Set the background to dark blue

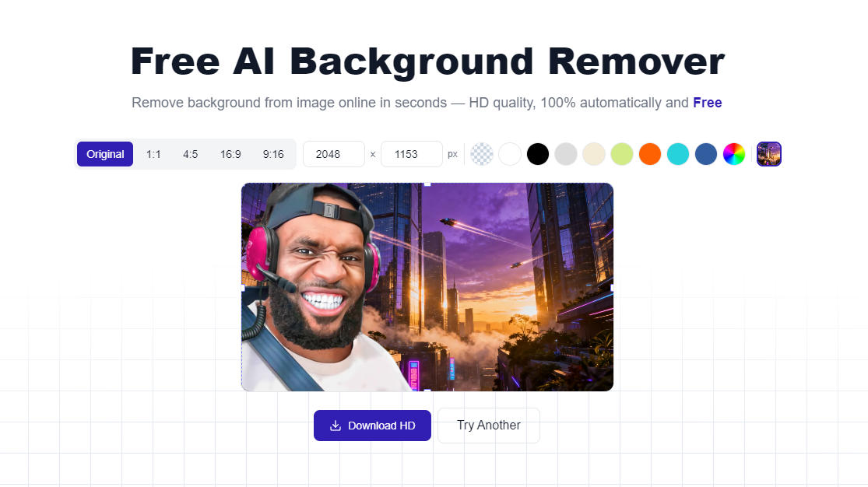[706, 154]
